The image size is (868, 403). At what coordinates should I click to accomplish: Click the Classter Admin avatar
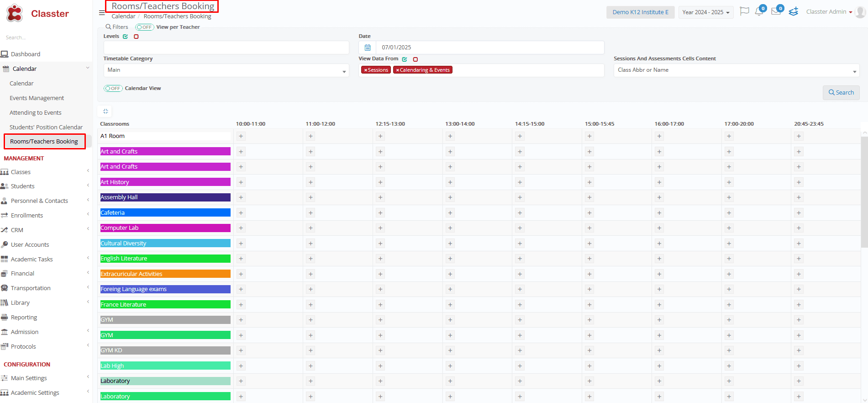(x=860, y=12)
